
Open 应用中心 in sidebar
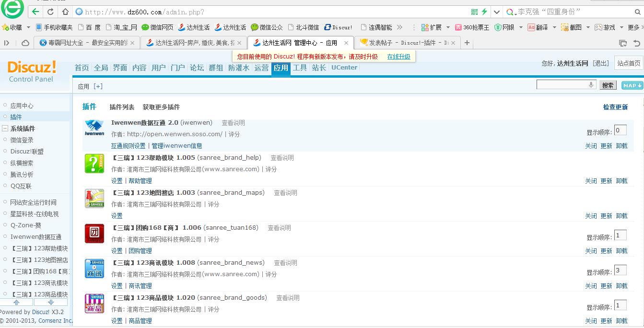[22, 105]
